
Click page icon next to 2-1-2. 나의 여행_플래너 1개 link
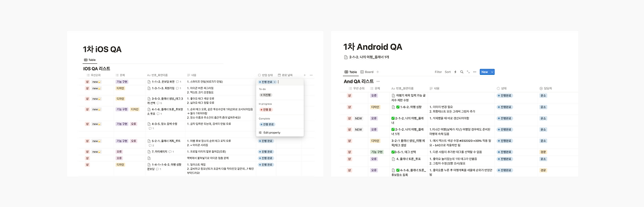click(x=346, y=57)
